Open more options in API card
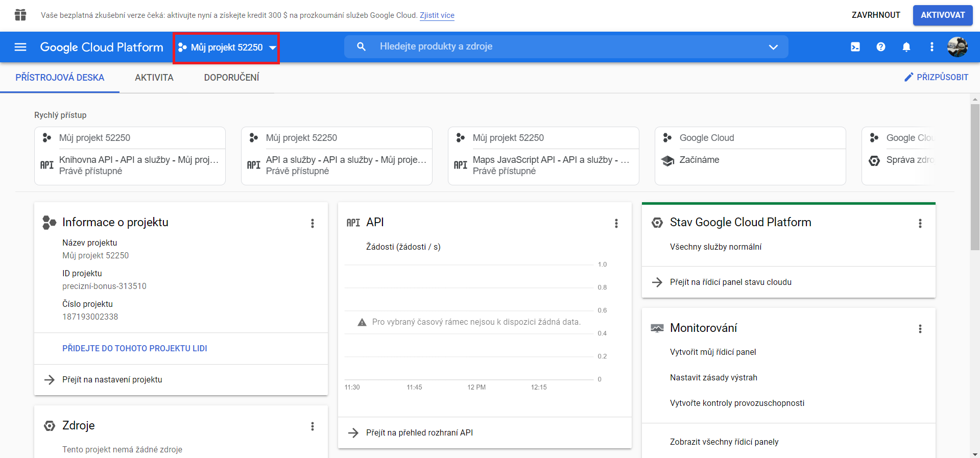 tap(616, 223)
